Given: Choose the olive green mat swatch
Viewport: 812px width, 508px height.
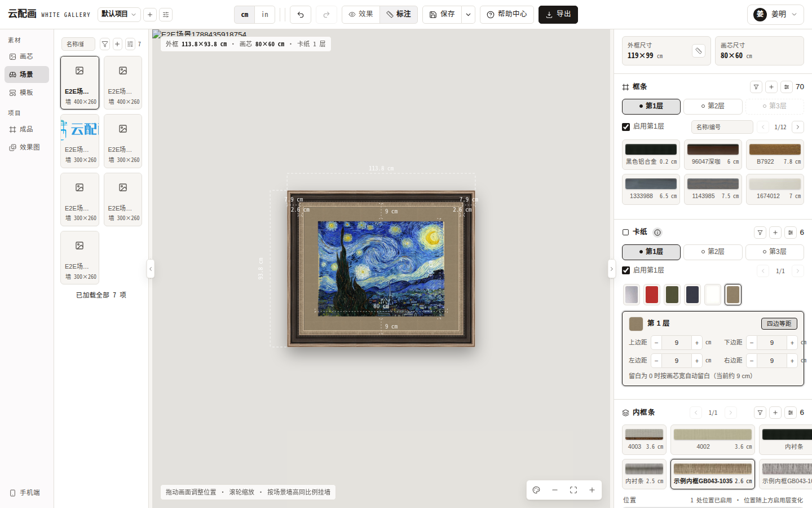Looking at the screenshot, I should point(672,294).
